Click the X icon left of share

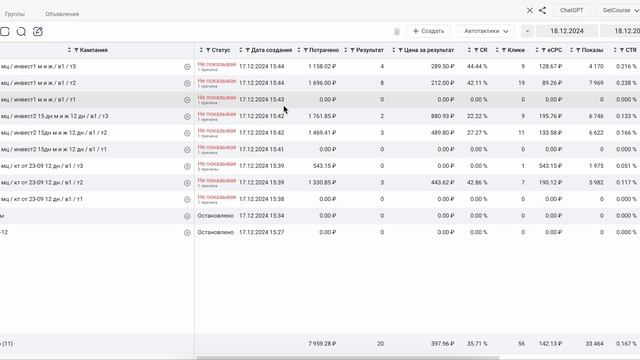point(529,10)
